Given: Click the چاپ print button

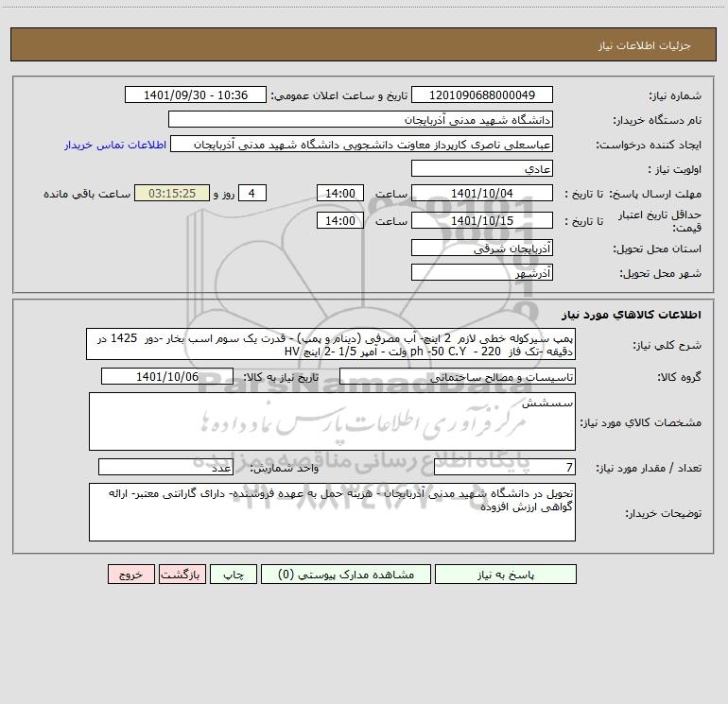Looking at the screenshot, I should (234, 574).
